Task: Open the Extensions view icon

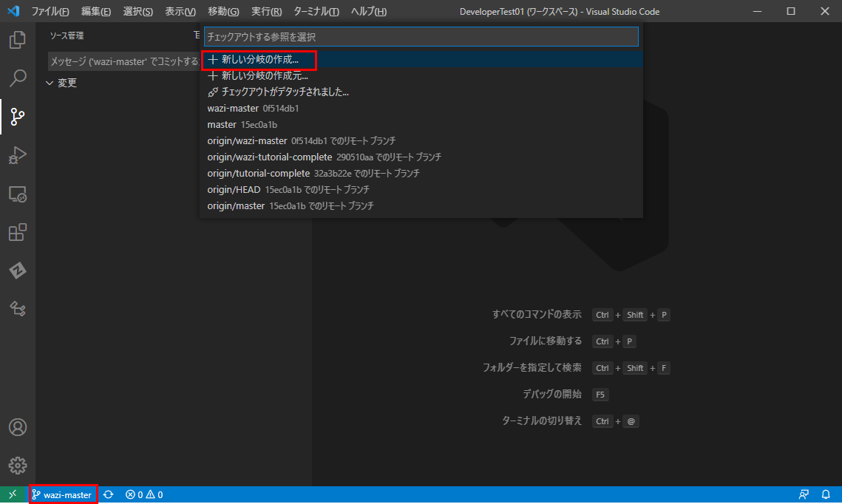Action: (x=18, y=232)
